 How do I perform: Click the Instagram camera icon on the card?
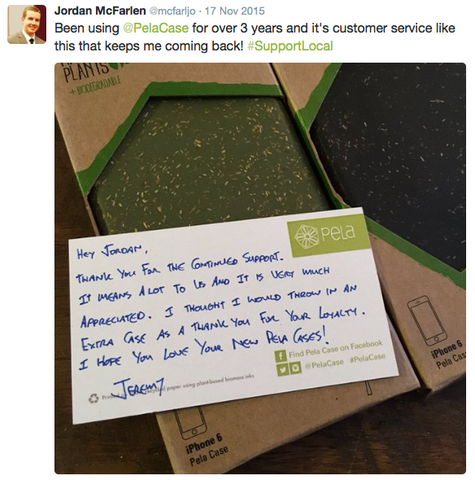pyautogui.click(x=296, y=367)
